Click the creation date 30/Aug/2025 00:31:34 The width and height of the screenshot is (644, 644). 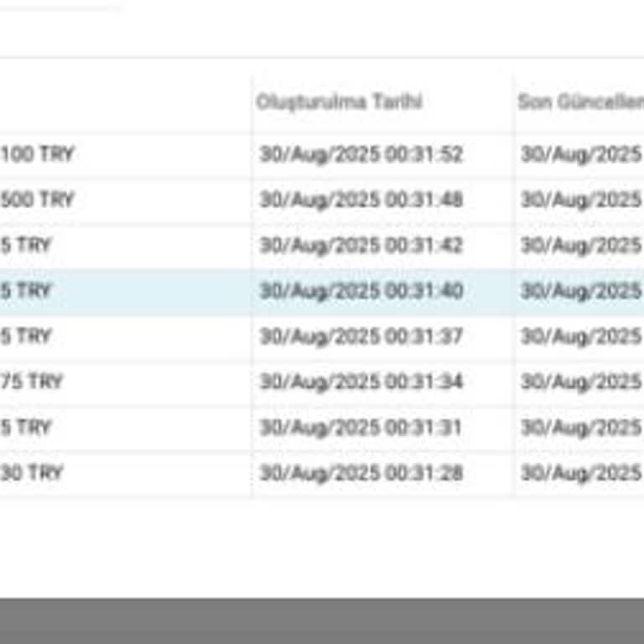point(361,382)
